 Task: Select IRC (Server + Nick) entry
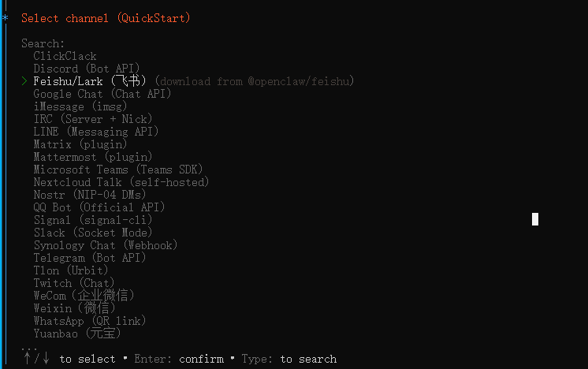(93, 119)
